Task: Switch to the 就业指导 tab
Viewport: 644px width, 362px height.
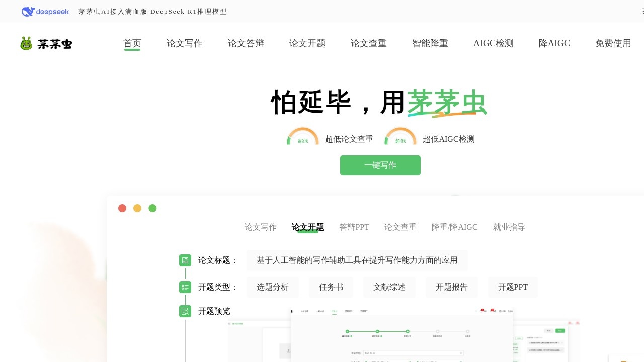Action: coord(509,227)
